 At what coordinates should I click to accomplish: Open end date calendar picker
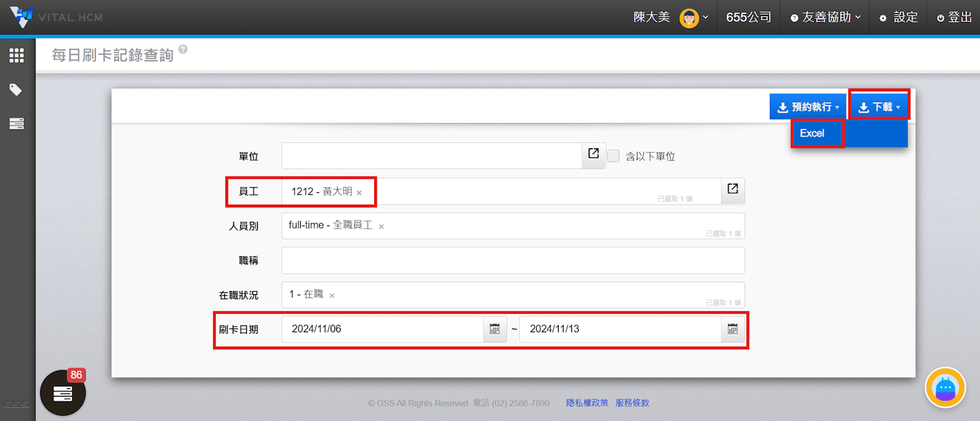point(732,329)
